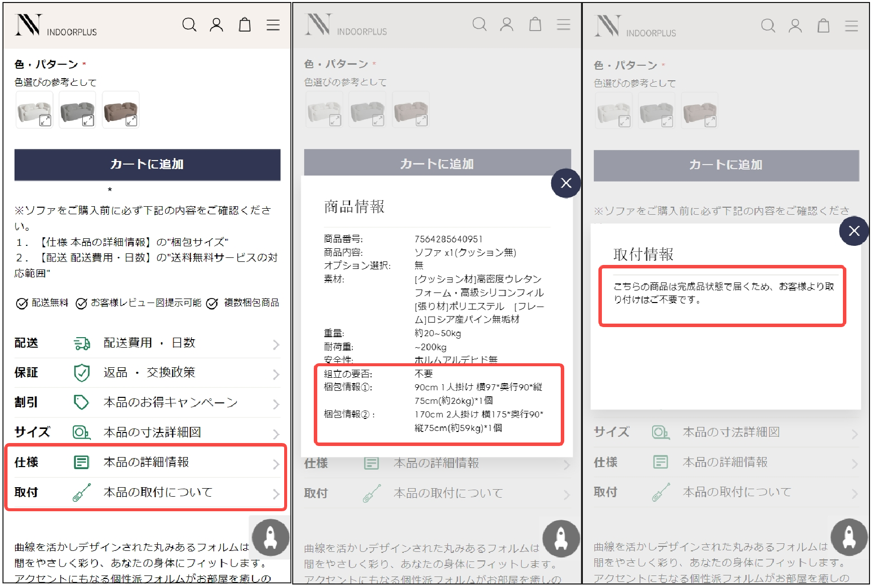Click the 配送無料 checkmark badge
Image resolution: width=873 pixels, height=588 pixels.
(x=21, y=303)
